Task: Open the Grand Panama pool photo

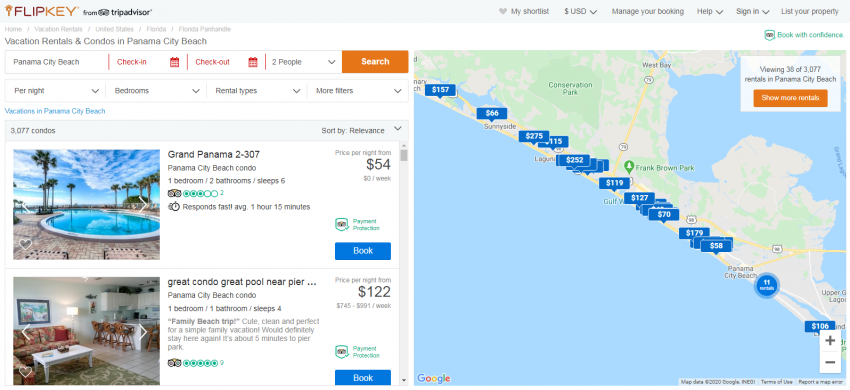Action: [86, 204]
